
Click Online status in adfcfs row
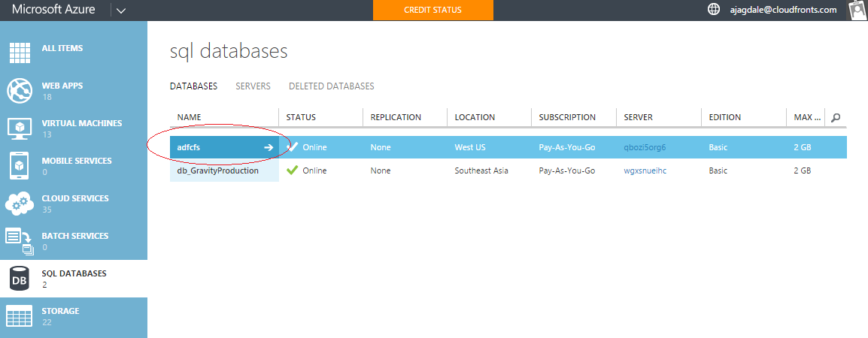pos(314,147)
